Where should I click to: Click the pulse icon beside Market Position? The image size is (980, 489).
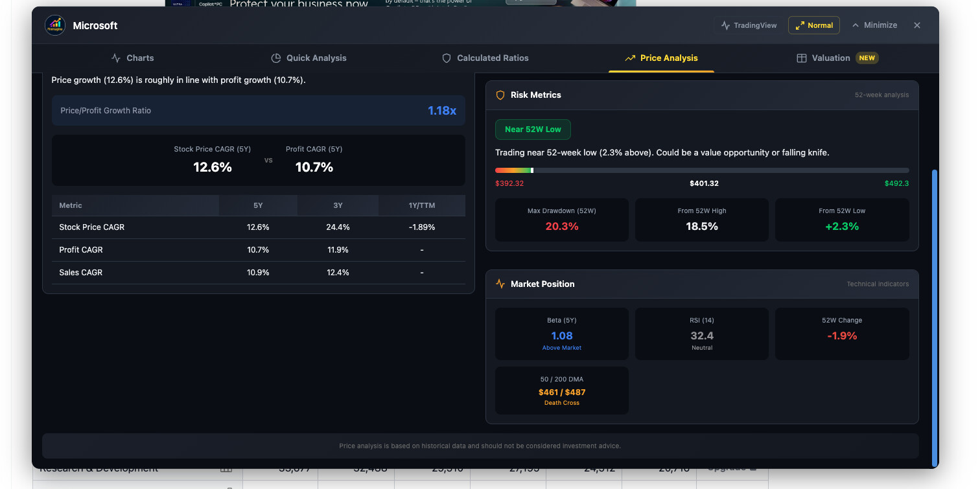500,284
